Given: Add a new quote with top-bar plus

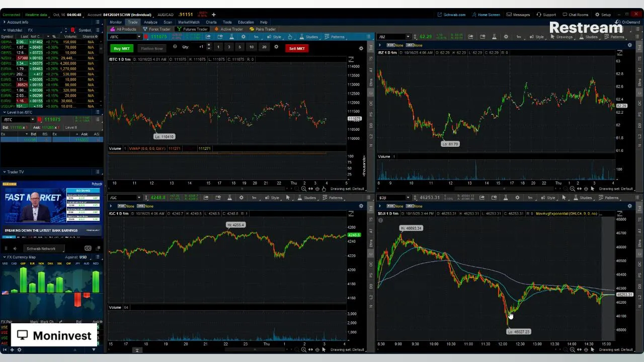Looking at the screenshot, I should pos(213,15).
